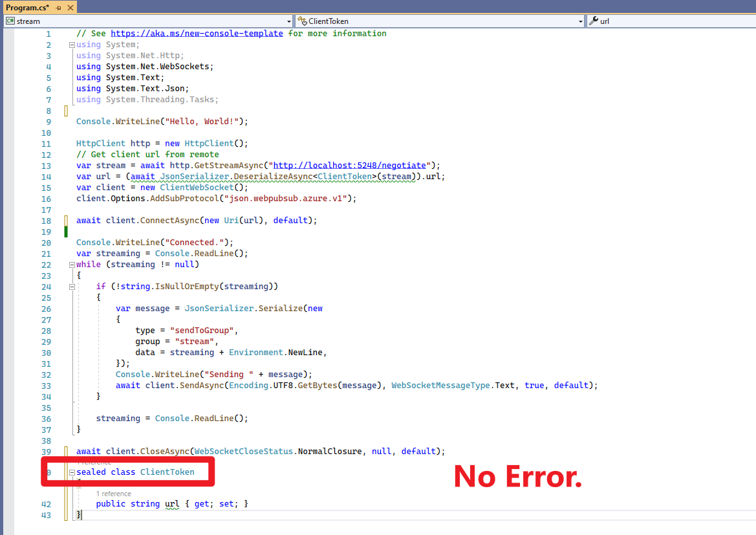
Task: Click the squiggle-underlined url property name
Action: (x=171, y=504)
